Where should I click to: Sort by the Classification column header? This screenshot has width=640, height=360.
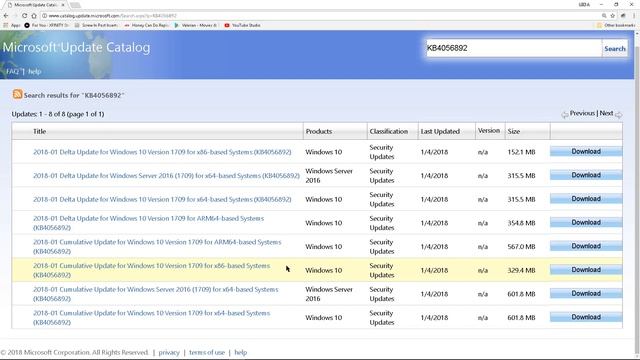(x=389, y=131)
